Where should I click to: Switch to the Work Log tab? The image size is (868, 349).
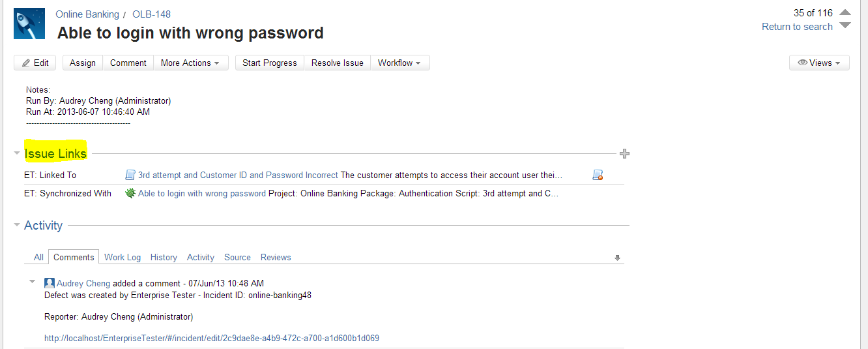click(123, 257)
